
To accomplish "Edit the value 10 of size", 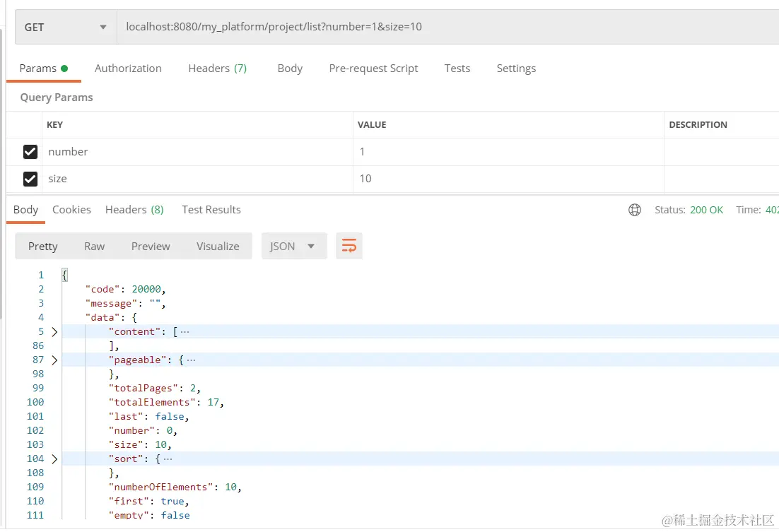I will [x=509, y=179].
